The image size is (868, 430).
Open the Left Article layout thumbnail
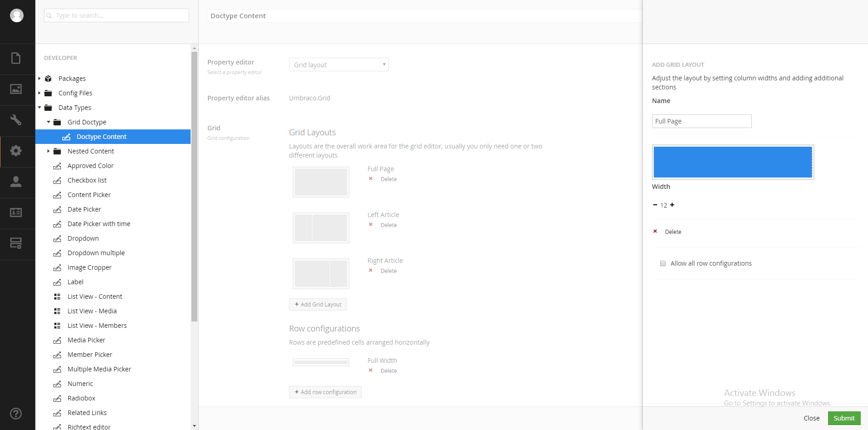321,228
